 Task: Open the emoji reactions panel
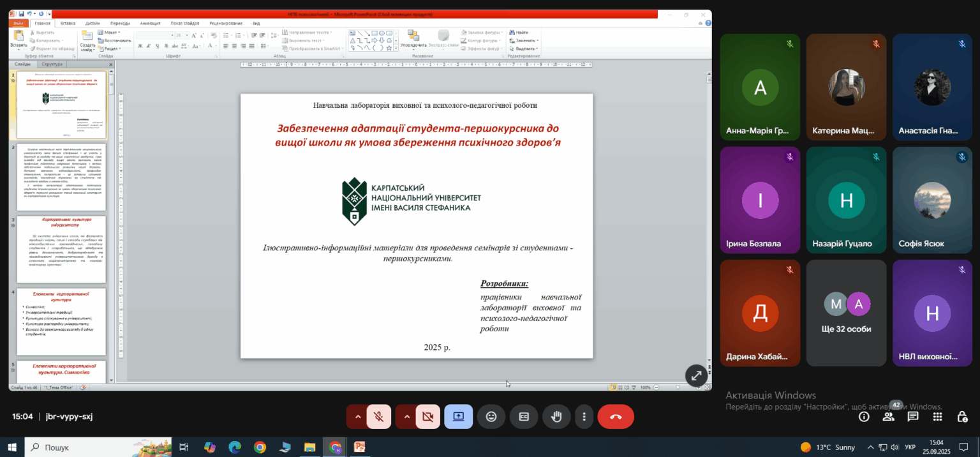(x=491, y=416)
